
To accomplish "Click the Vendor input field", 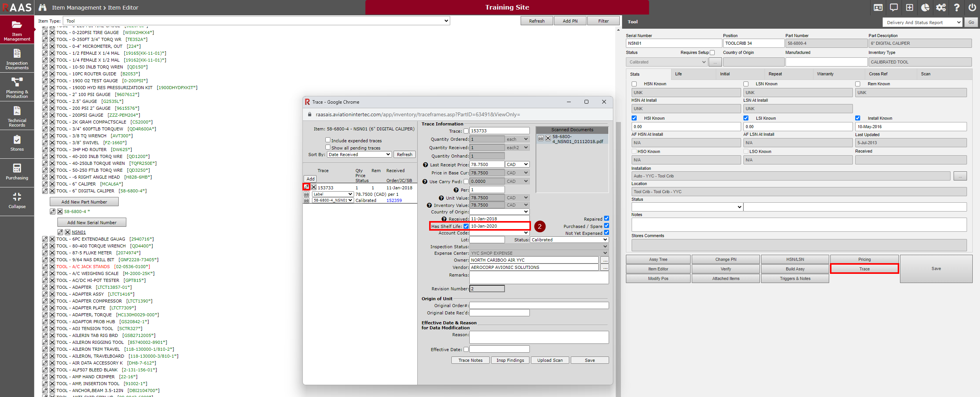I will (x=534, y=267).
